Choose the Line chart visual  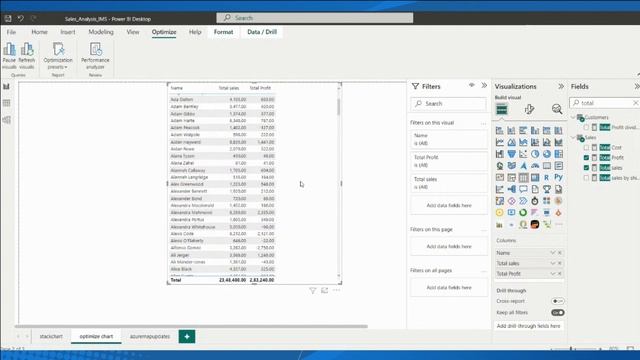coord(500,142)
